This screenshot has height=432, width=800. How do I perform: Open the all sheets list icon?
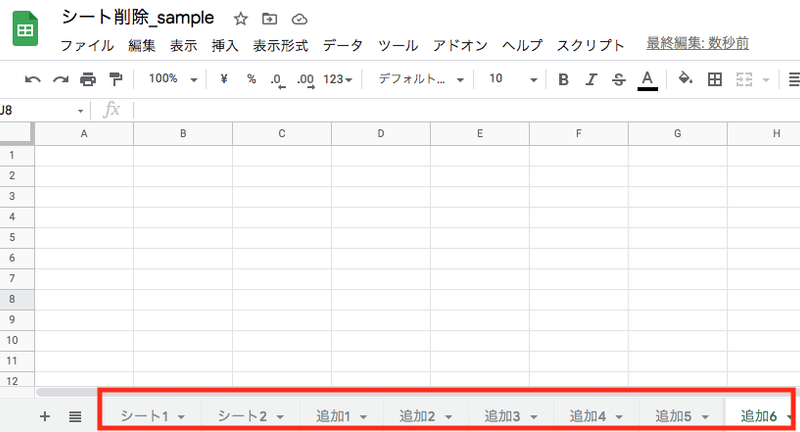coord(75,417)
